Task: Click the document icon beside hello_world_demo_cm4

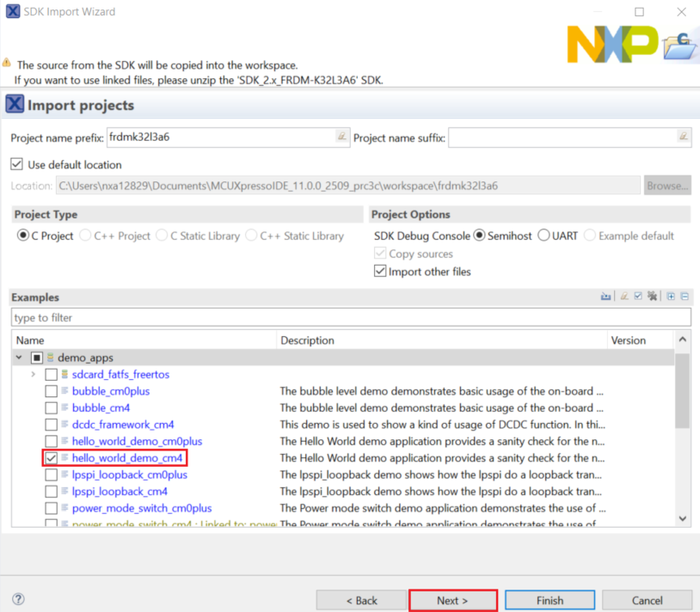Action: click(x=64, y=457)
